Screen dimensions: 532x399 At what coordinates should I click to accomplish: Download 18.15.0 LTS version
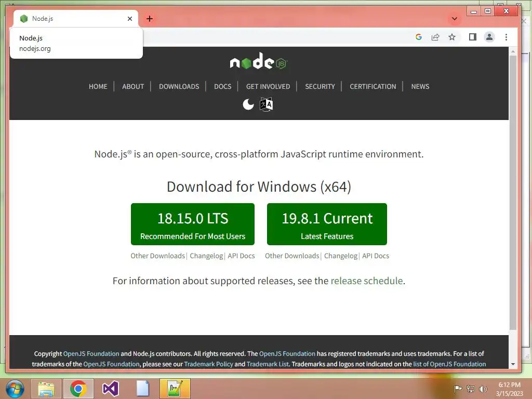point(193,224)
